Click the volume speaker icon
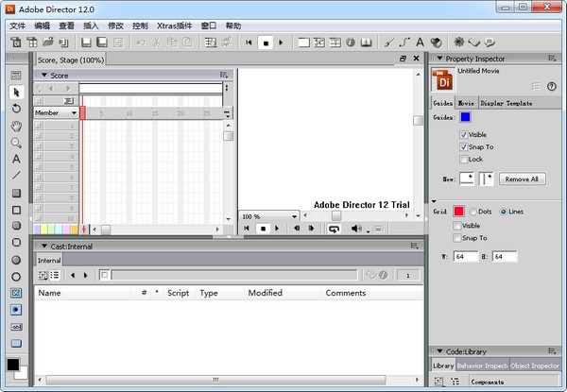 coord(357,228)
